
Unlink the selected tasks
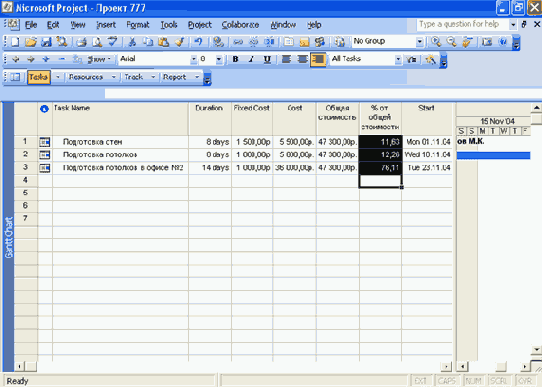(253, 42)
